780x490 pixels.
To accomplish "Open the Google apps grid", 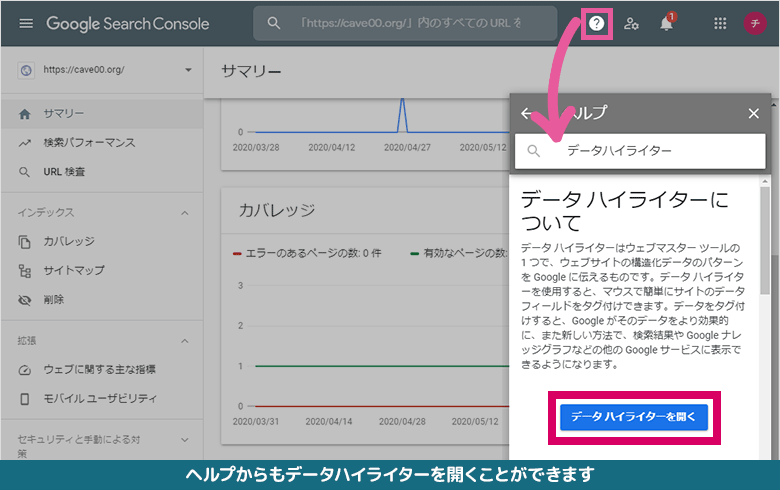I will (x=720, y=23).
